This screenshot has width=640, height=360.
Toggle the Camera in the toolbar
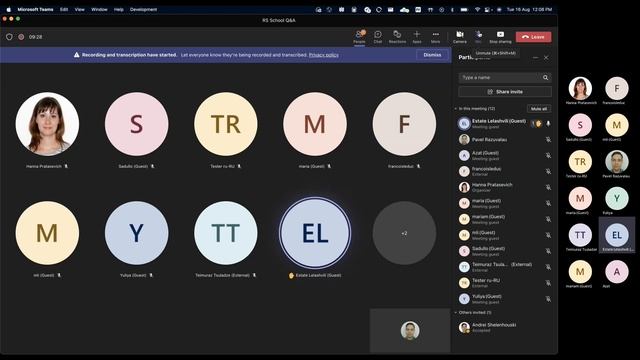pos(460,36)
